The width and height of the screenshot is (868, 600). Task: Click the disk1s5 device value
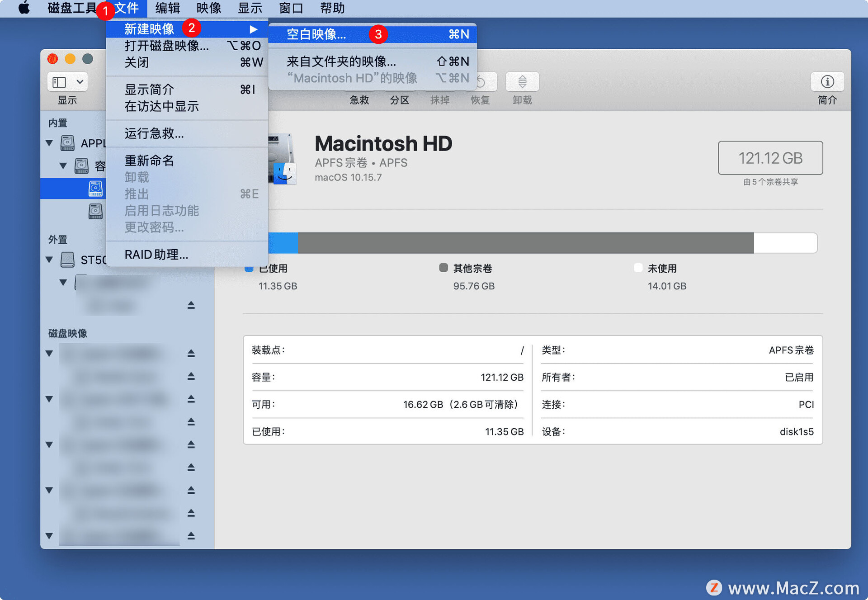tap(797, 431)
